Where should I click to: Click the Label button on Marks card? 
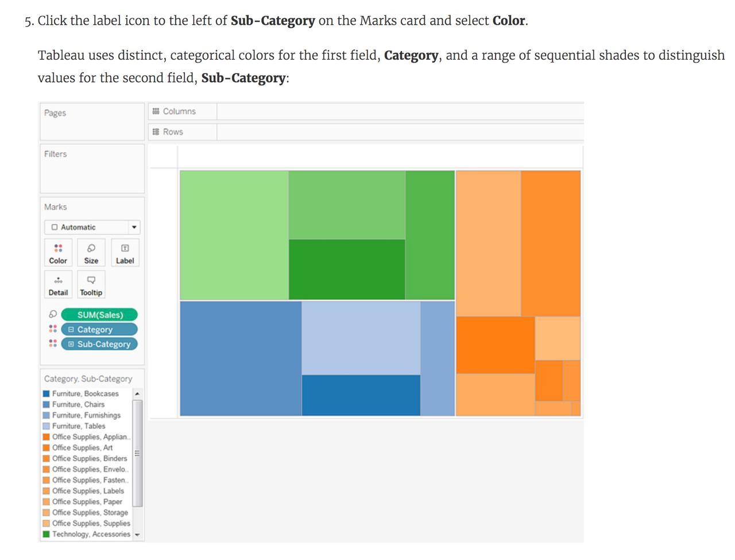click(x=125, y=253)
